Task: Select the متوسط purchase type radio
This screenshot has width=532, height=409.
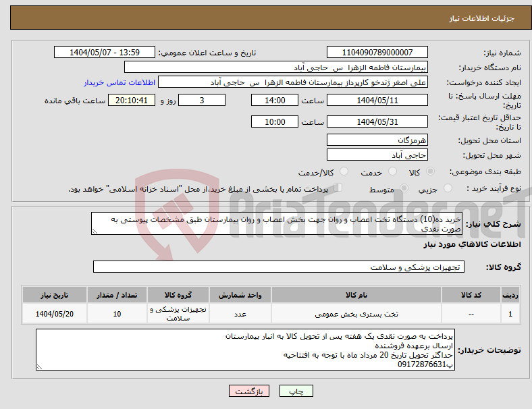Action: (x=404, y=188)
